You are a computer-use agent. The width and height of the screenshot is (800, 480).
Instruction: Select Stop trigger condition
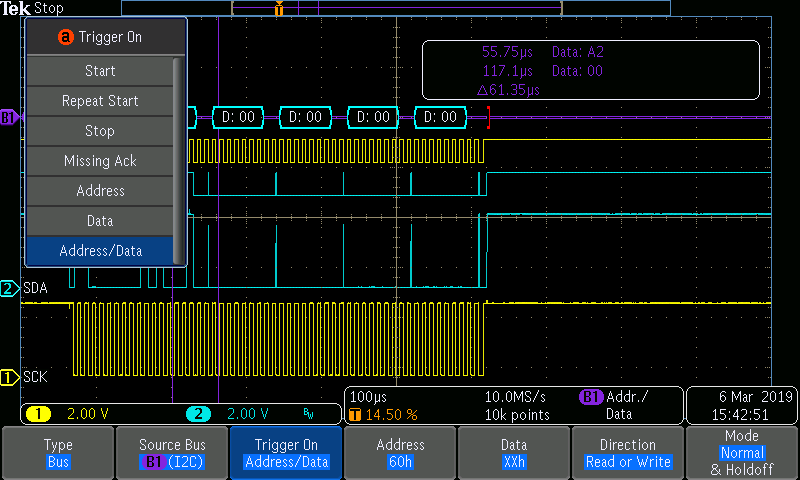point(100,131)
